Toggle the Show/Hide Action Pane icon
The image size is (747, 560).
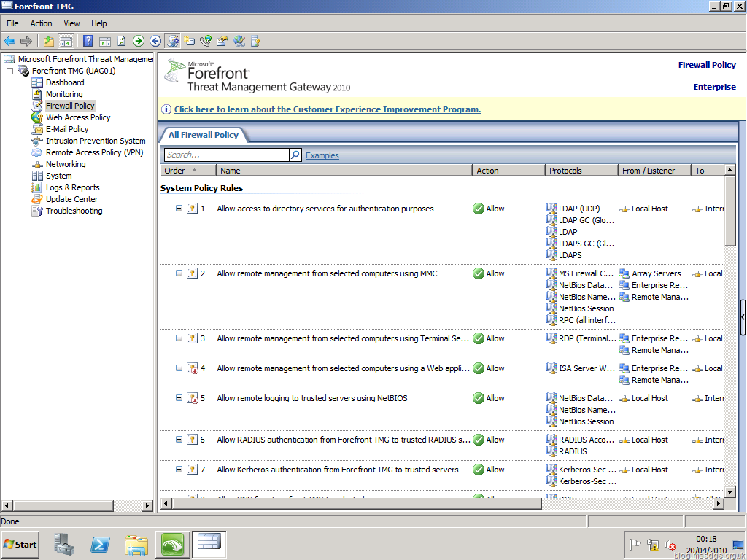point(105,42)
